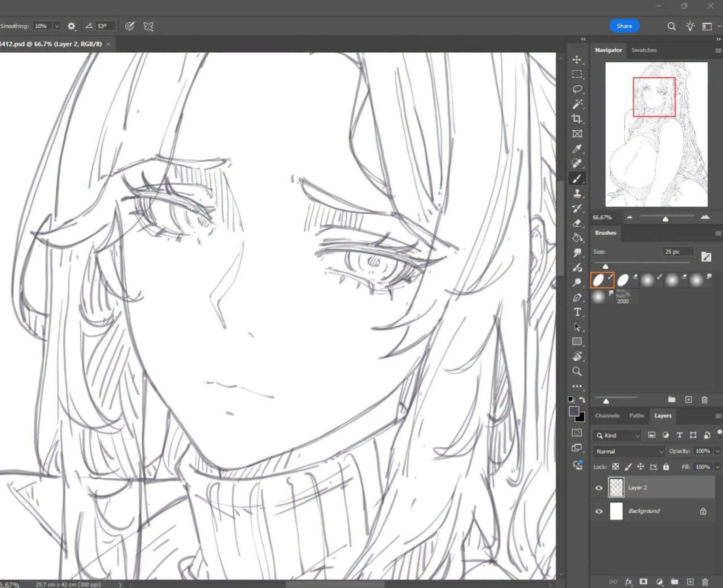Switch to the Paths tab
723x588 pixels.
(x=636, y=416)
